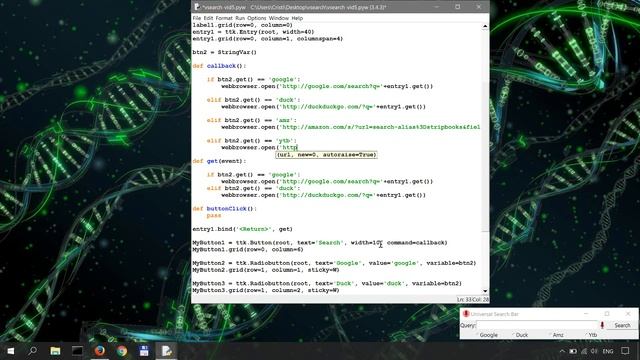Click the 'Ln: 33 Col: 28' status bar indicator
This screenshot has width=640, height=360.
tap(472, 299)
